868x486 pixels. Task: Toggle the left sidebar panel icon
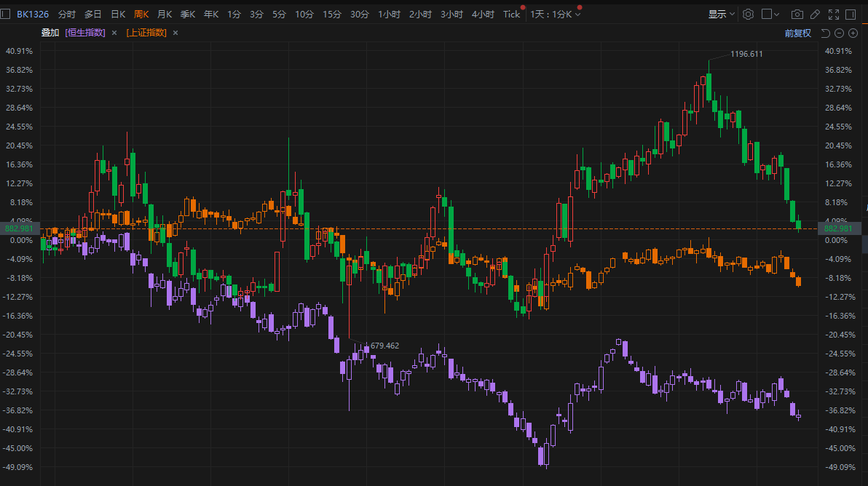pos(6,14)
